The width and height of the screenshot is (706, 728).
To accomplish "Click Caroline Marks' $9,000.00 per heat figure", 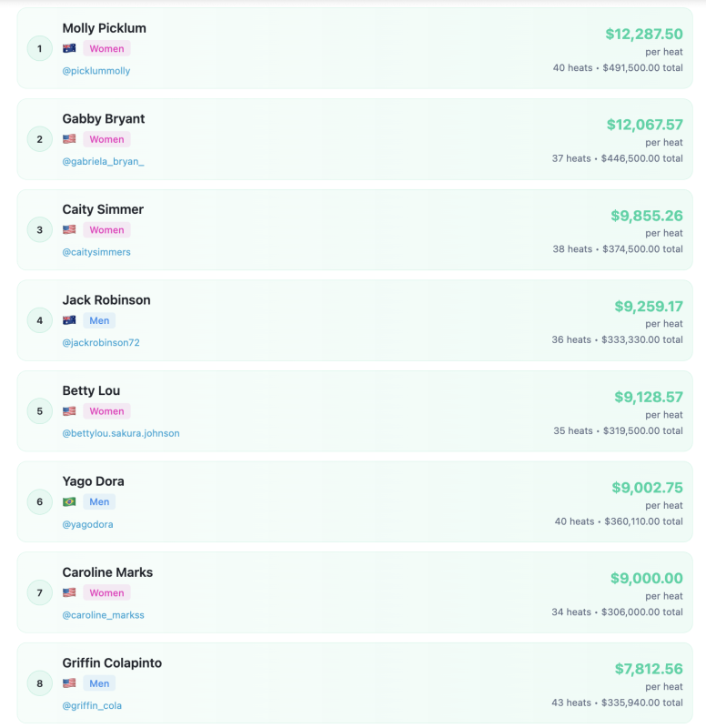I will pyautogui.click(x=647, y=578).
